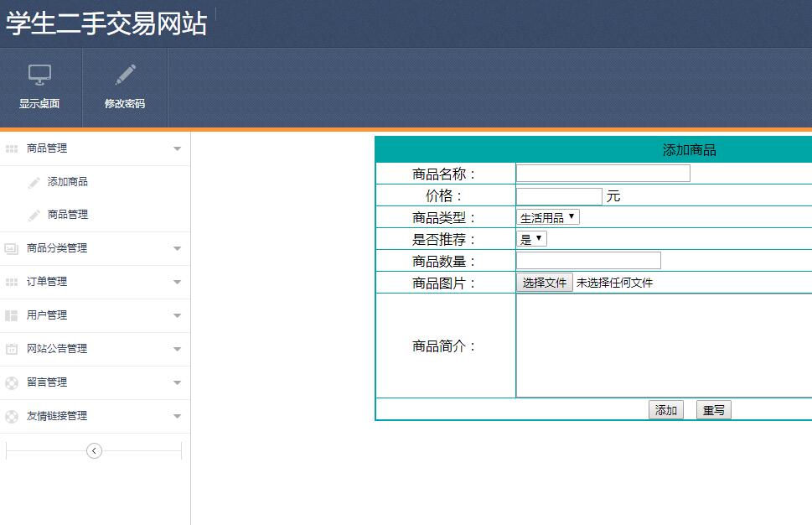The height and width of the screenshot is (525, 812).
Task: Collapse sidebar with the round chevron button
Action: [x=94, y=451]
